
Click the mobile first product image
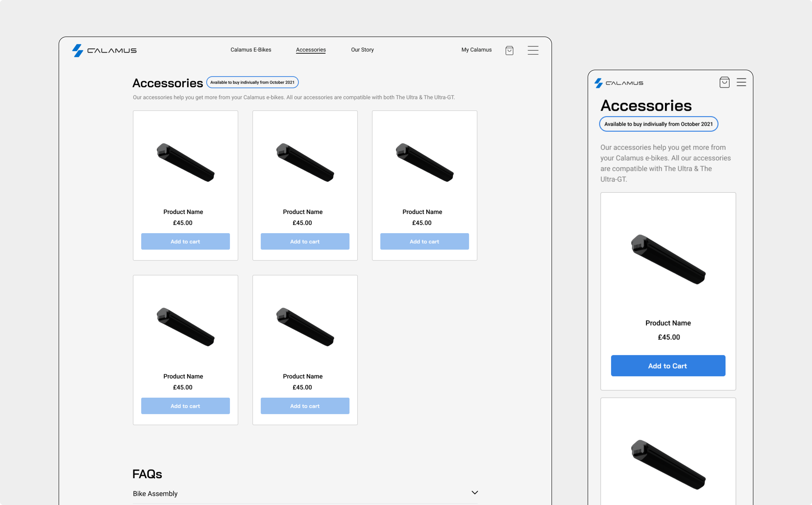click(668, 260)
